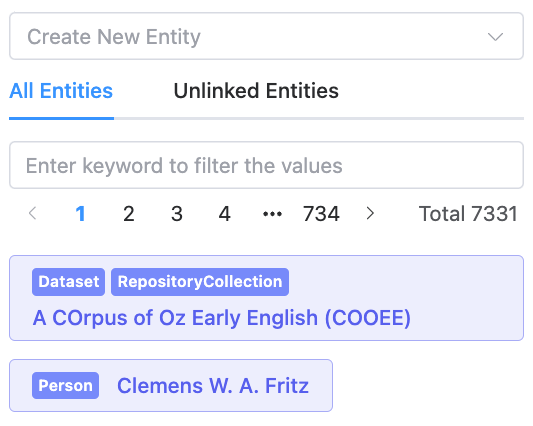Go to page 3 of entities
Screen dimensions: 533x426
pyautogui.click(x=177, y=214)
